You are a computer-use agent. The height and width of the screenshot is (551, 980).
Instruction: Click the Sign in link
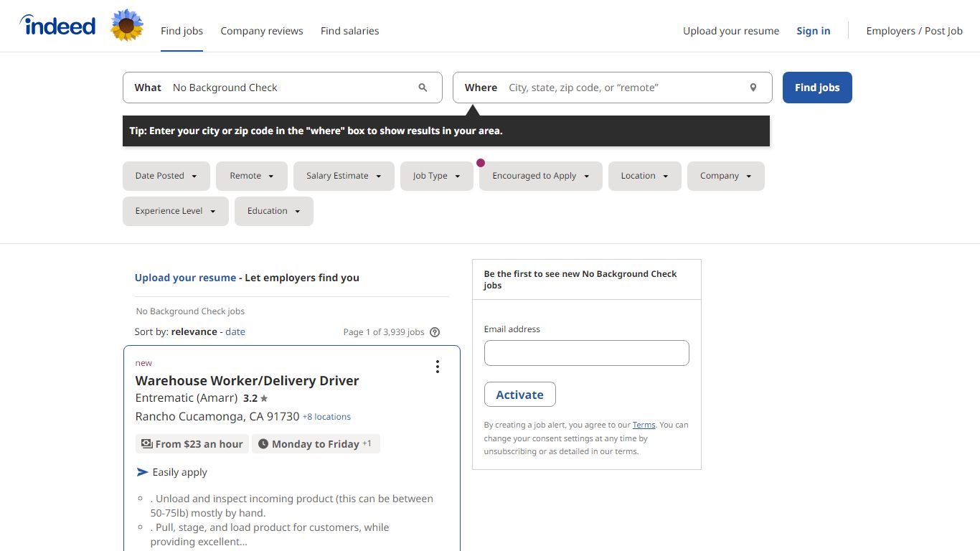pyautogui.click(x=814, y=31)
